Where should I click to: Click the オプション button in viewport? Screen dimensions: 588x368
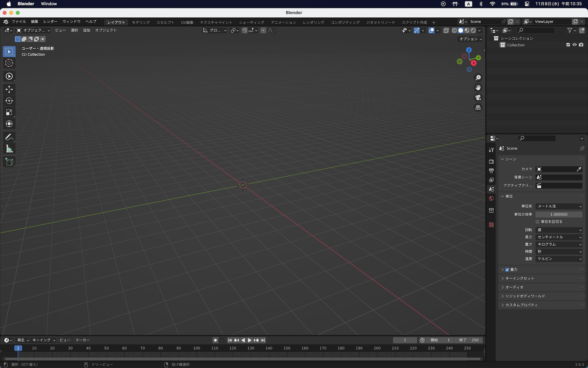click(x=470, y=39)
